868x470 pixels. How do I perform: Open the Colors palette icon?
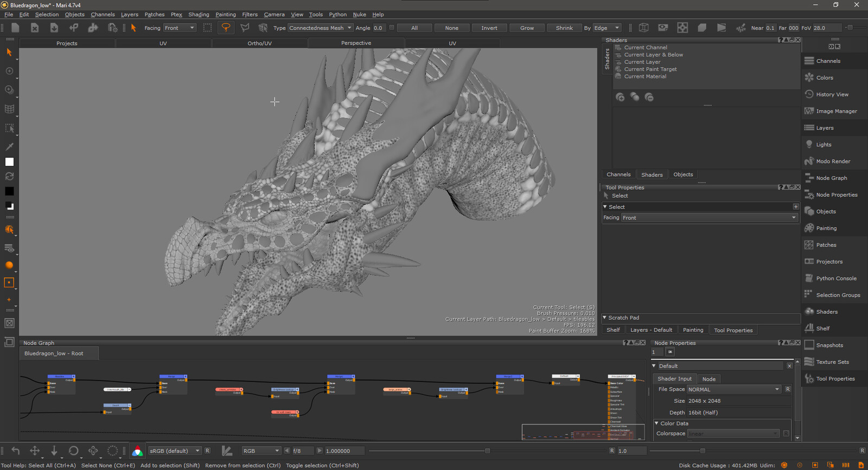(809, 78)
